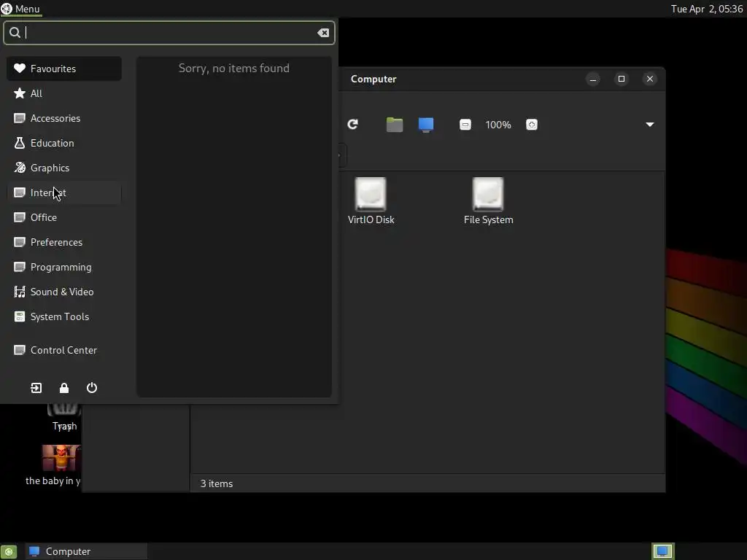747x560 pixels.
Task: Click the Computer toolbar icon
Action: pyautogui.click(x=426, y=125)
